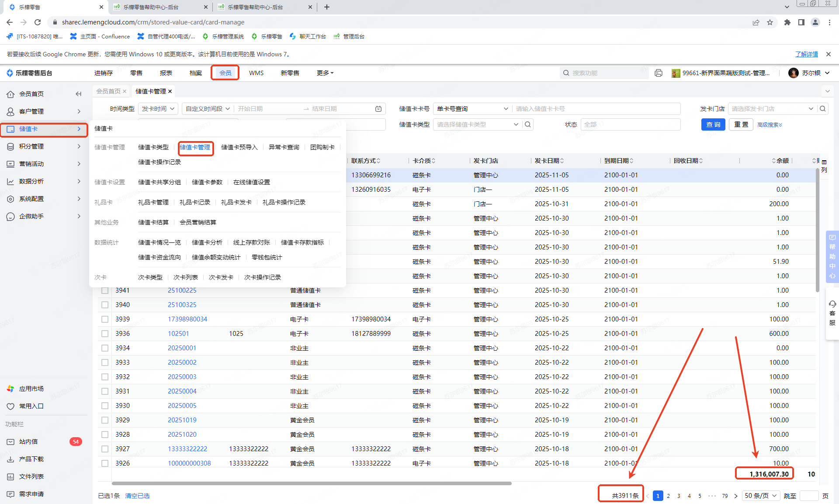Check the checkbox for row 3941
Screen dimensions: 839x504
(x=105, y=290)
